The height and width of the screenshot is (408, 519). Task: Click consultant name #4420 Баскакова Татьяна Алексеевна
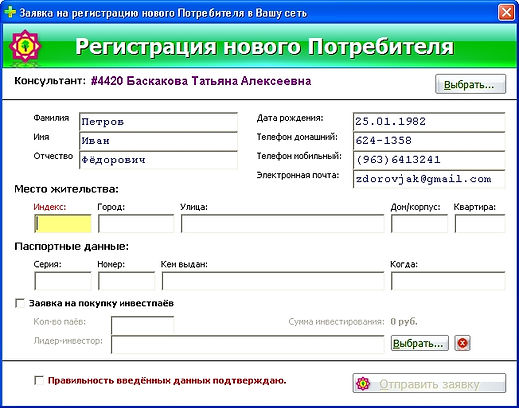[201, 81]
